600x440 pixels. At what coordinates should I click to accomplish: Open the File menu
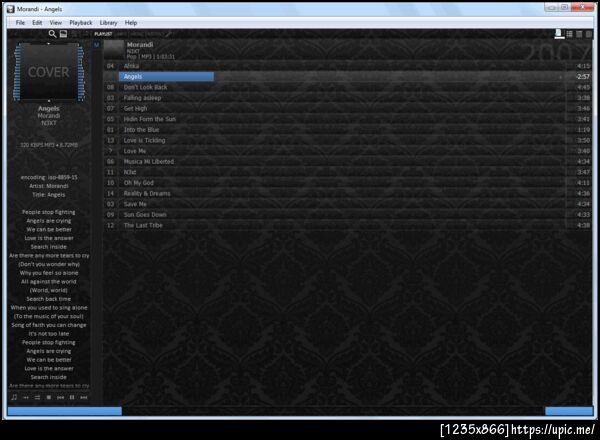(20, 23)
